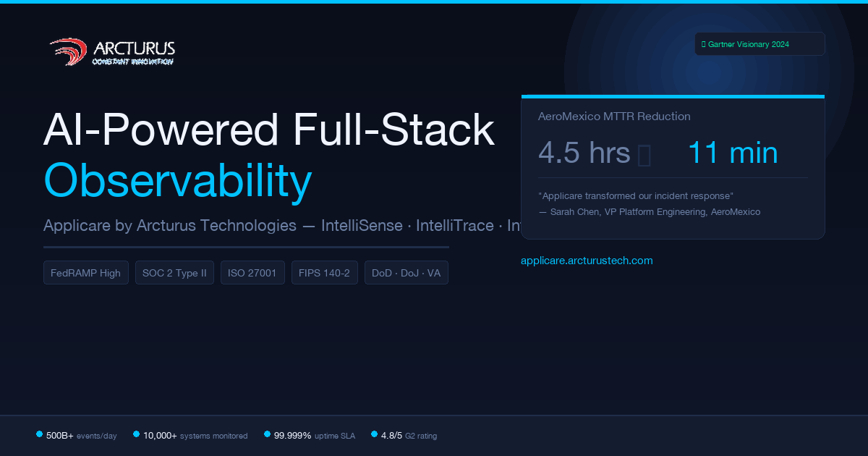868x456 pixels.
Task: Click the Arcturus logo
Action: point(112,52)
